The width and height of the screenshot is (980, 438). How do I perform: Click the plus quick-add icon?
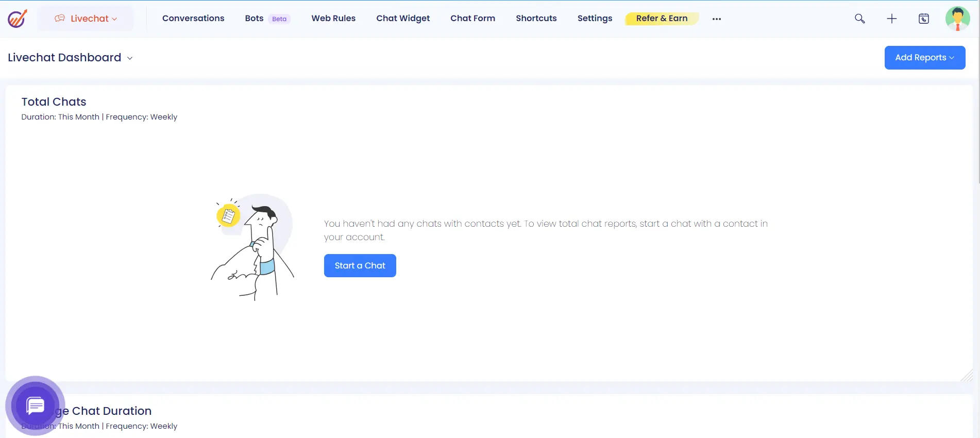coord(891,19)
